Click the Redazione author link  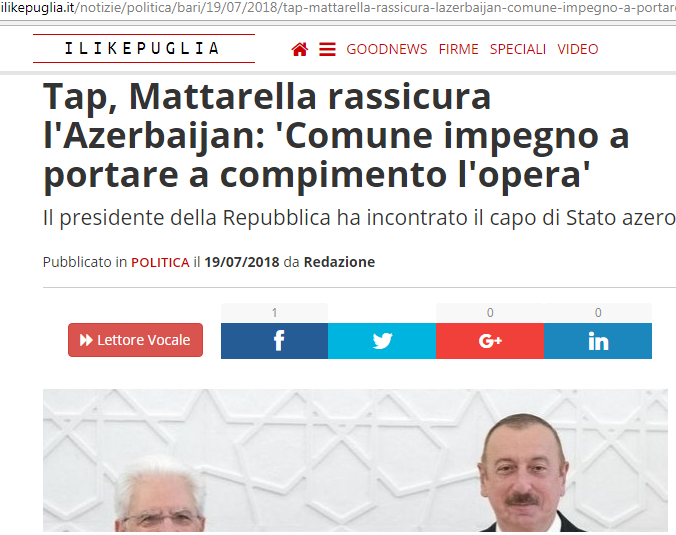pyautogui.click(x=339, y=262)
